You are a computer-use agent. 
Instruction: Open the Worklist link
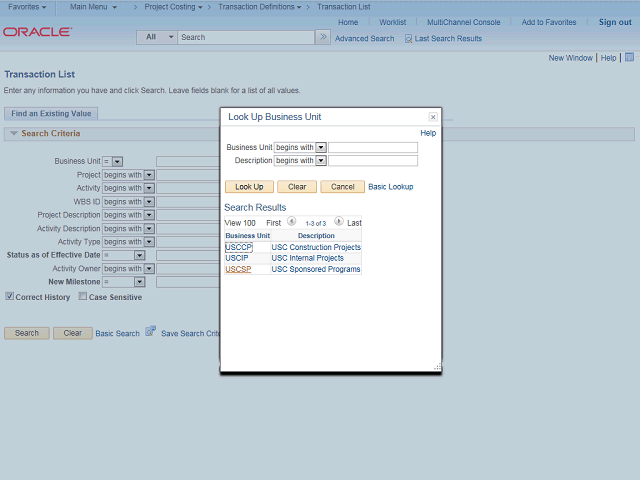click(x=392, y=22)
